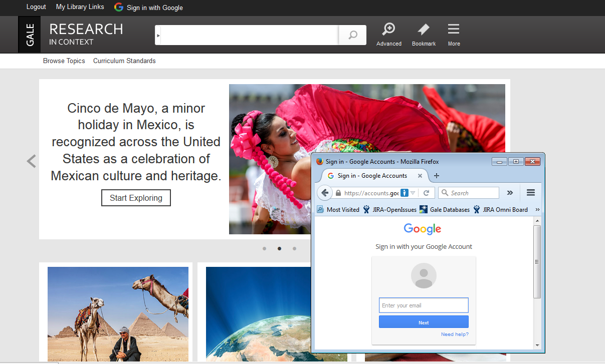This screenshot has width=605, height=364.
Task: Open the JIRA-OpenIssues bookmark
Action: tap(390, 210)
